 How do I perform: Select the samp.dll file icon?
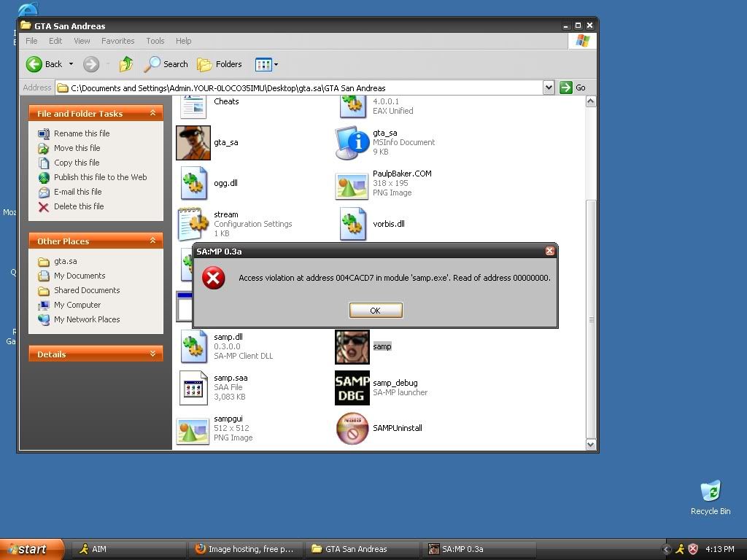(193, 346)
